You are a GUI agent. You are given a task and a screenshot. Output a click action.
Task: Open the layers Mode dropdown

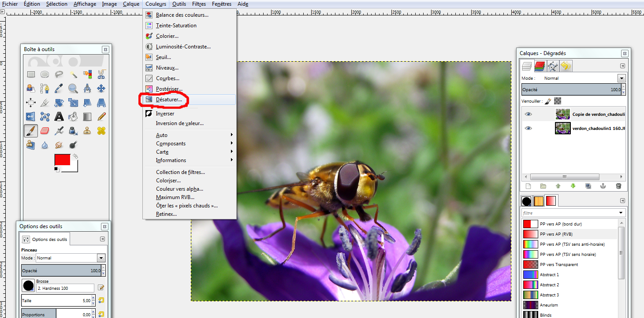(x=622, y=78)
